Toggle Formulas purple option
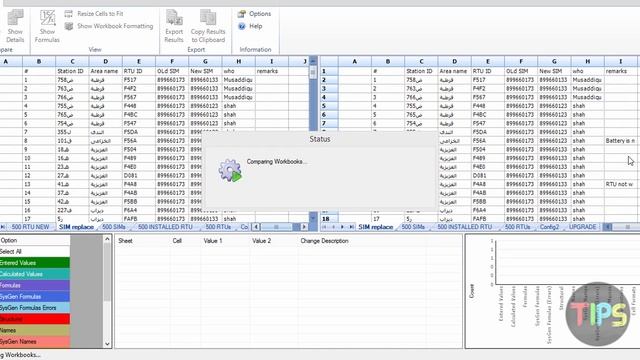Viewport: 640px width, 360px height. pyautogui.click(x=35, y=285)
